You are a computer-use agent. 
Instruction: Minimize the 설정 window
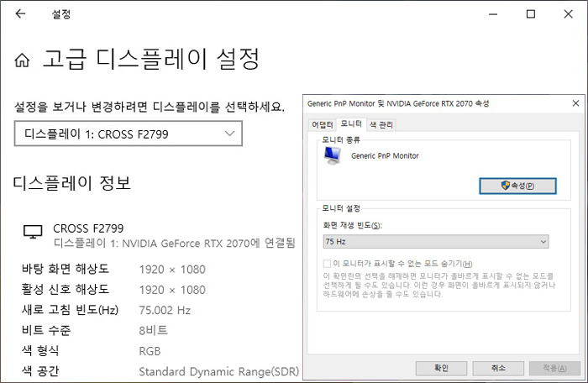[491, 14]
